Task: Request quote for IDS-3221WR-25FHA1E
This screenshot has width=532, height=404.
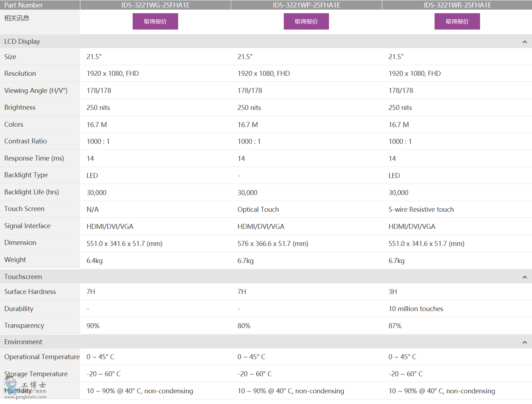Action: point(457,21)
